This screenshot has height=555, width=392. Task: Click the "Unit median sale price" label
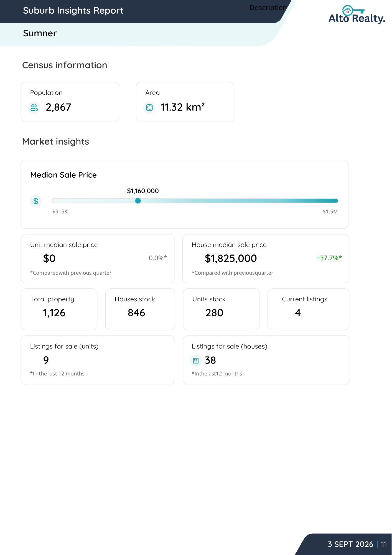click(x=64, y=245)
